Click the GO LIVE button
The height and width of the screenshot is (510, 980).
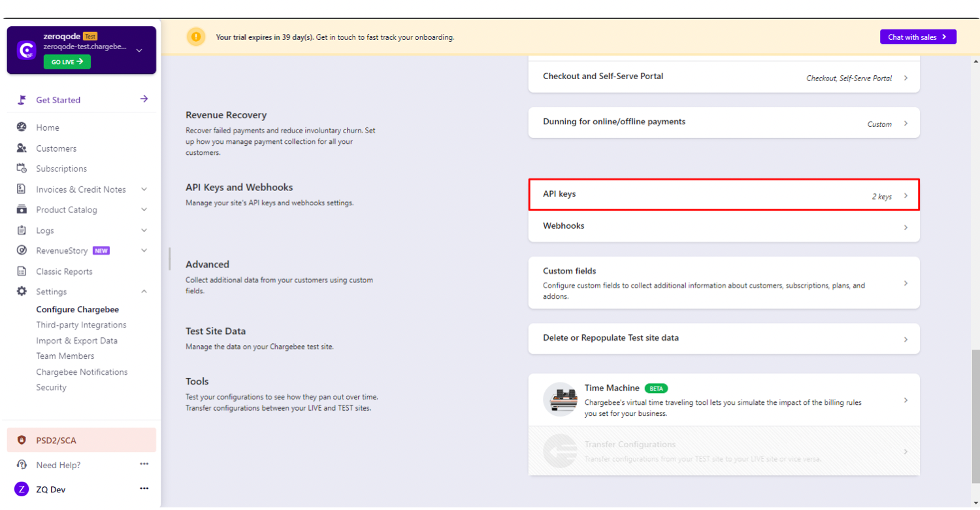tap(67, 61)
